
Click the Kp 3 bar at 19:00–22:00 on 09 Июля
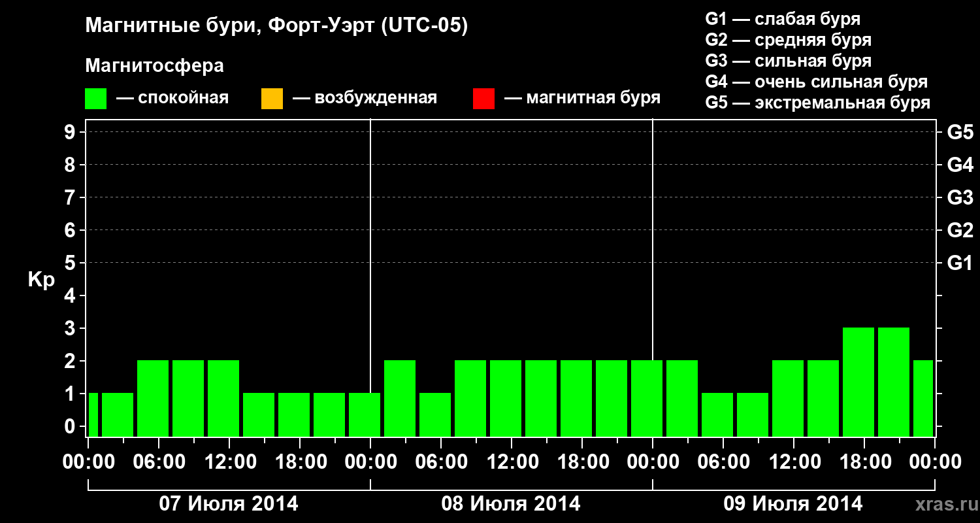(894, 382)
